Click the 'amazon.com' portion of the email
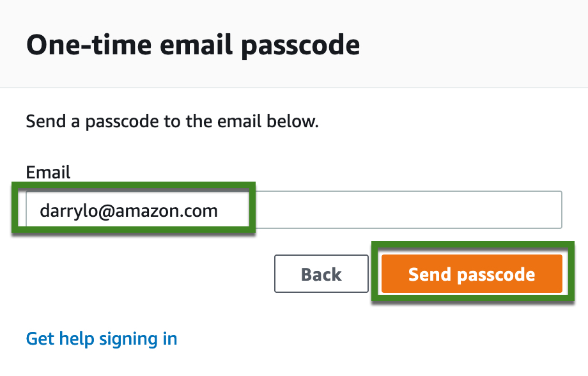Screen dimensions: 588x376 click(166, 211)
